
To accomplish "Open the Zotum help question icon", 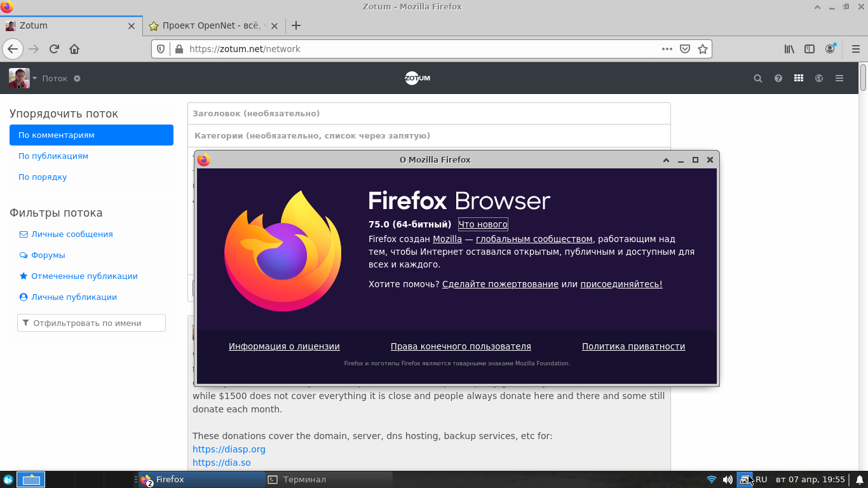I will 778,79.
